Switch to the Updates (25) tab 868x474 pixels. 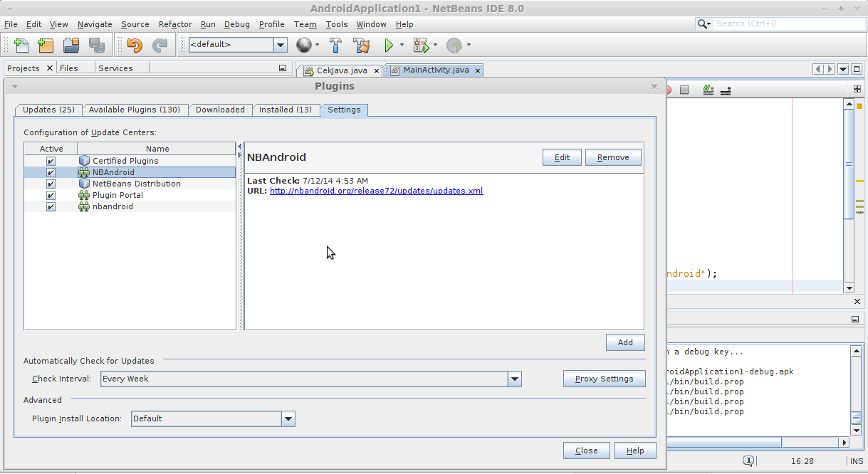[x=48, y=110]
